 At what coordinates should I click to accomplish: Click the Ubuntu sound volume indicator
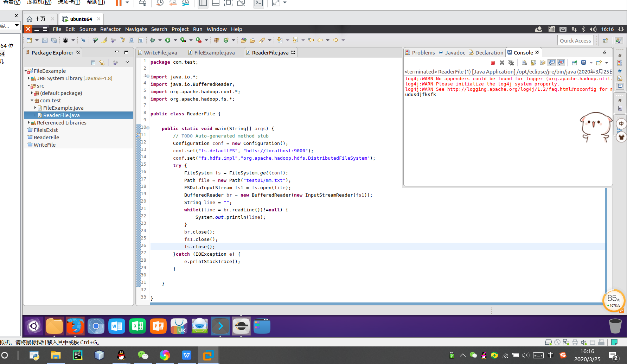pos(593,29)
